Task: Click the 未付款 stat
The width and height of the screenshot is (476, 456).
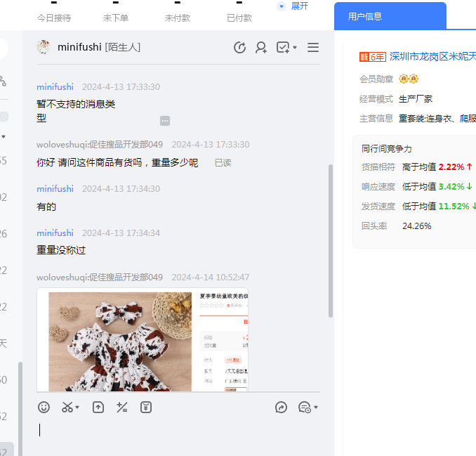Action: tap(178, 18)
